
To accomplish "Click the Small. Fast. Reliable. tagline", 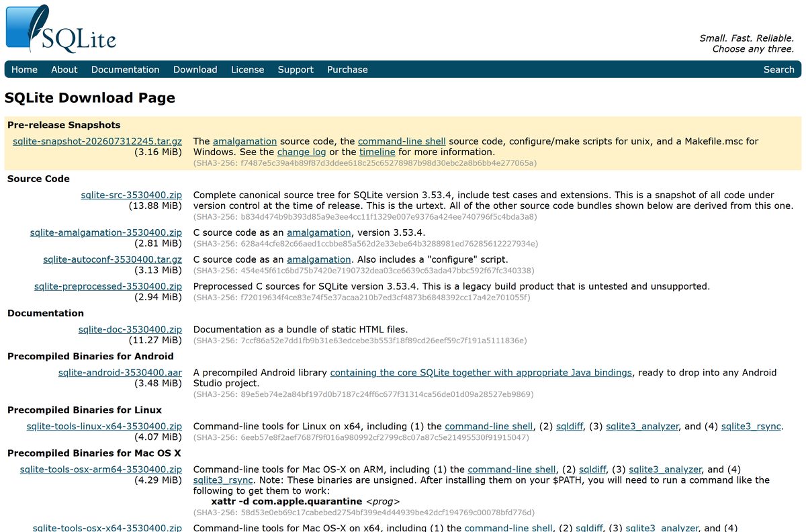I will [x=747, y=38].
